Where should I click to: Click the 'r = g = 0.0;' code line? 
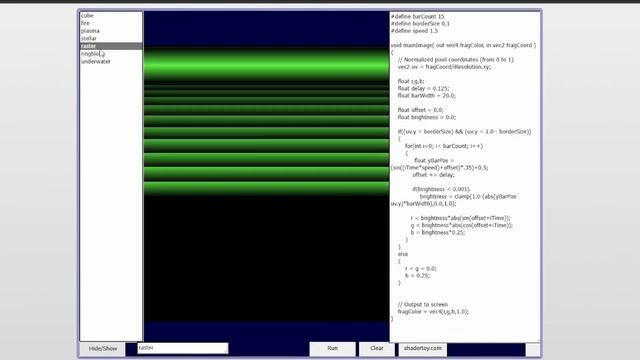(x=420, y=269)
